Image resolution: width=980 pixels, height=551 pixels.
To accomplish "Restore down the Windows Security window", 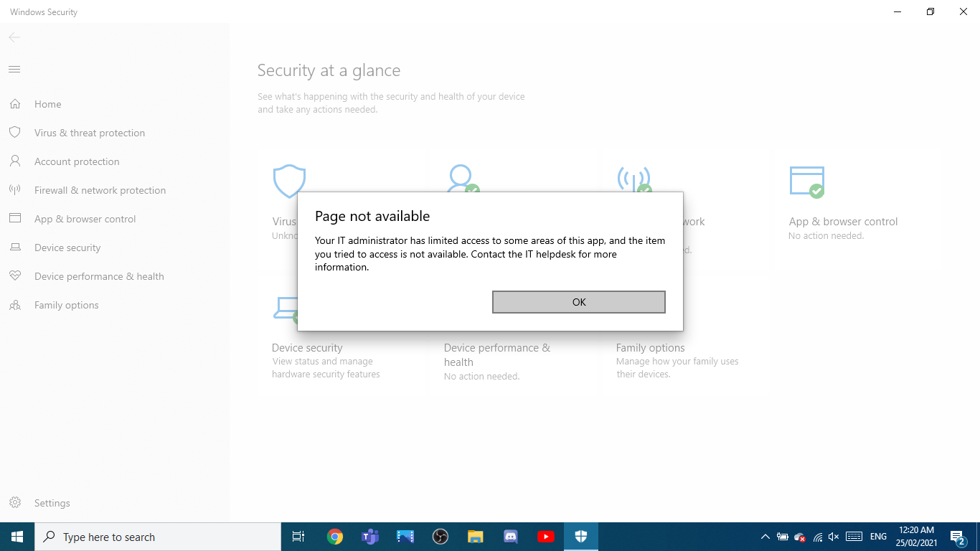I will [930, 11].
